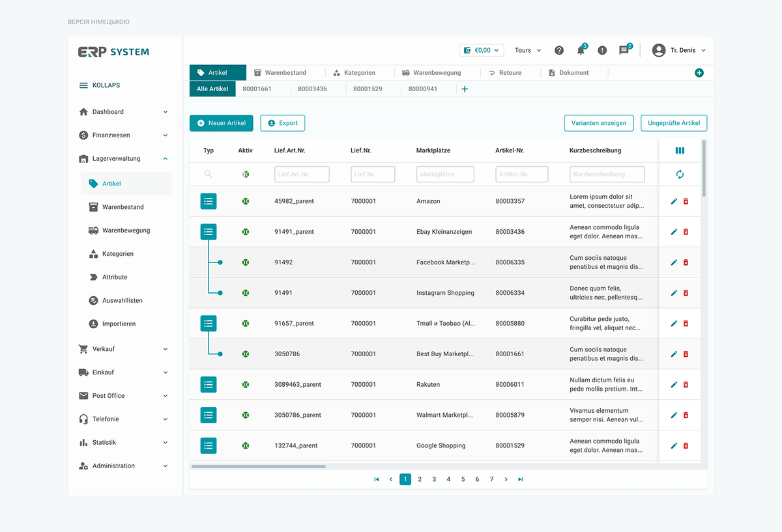Click Neuer Artikel button
The image size is (782, 532).
(222, 123)
